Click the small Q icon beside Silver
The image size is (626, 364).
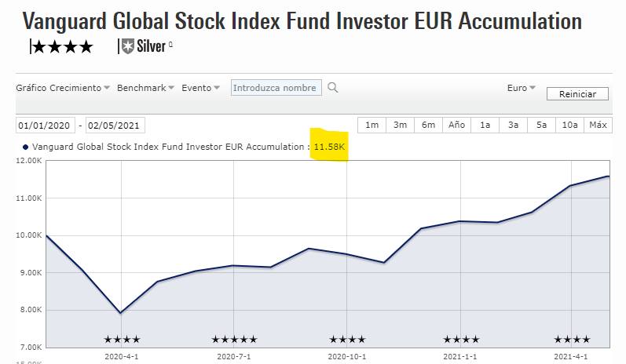coord(170,45)
